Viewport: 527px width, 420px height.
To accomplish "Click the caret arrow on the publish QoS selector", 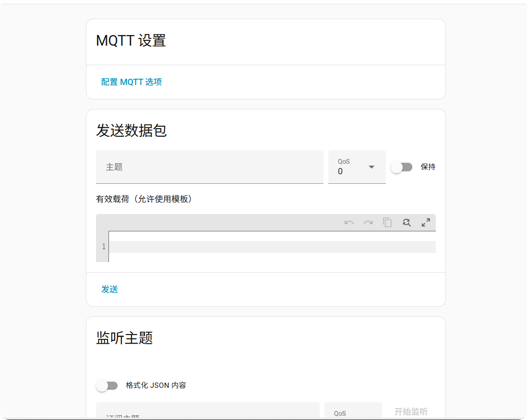I will [x=371, y=167].
